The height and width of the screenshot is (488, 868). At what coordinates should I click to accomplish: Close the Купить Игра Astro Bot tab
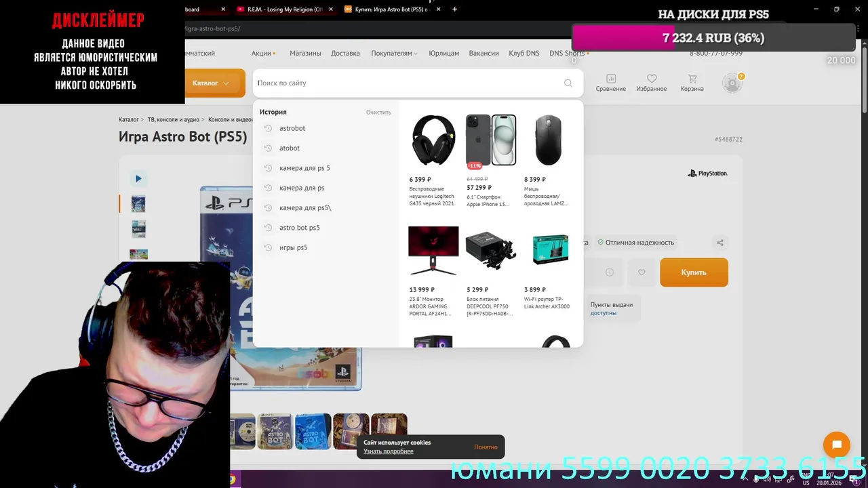point(438,9)
